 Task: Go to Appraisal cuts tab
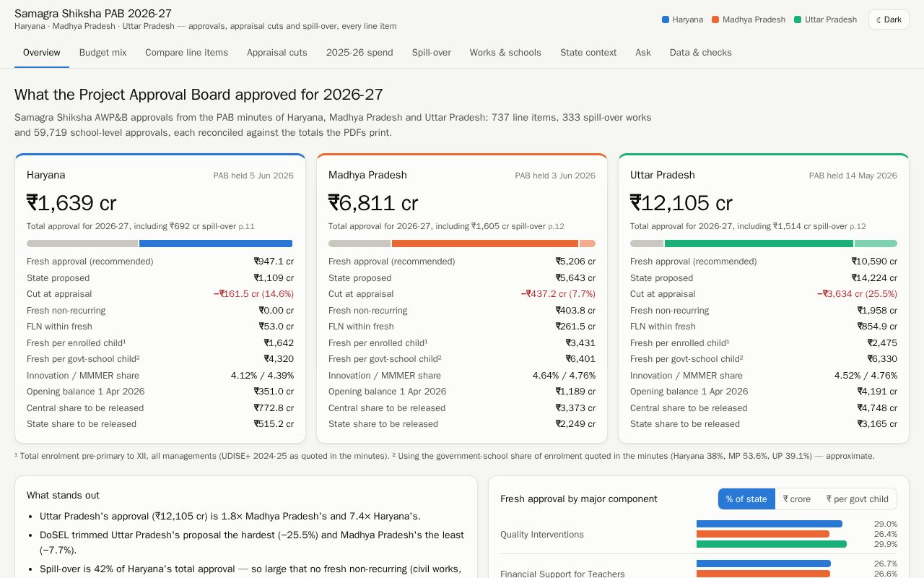[277, 53]
